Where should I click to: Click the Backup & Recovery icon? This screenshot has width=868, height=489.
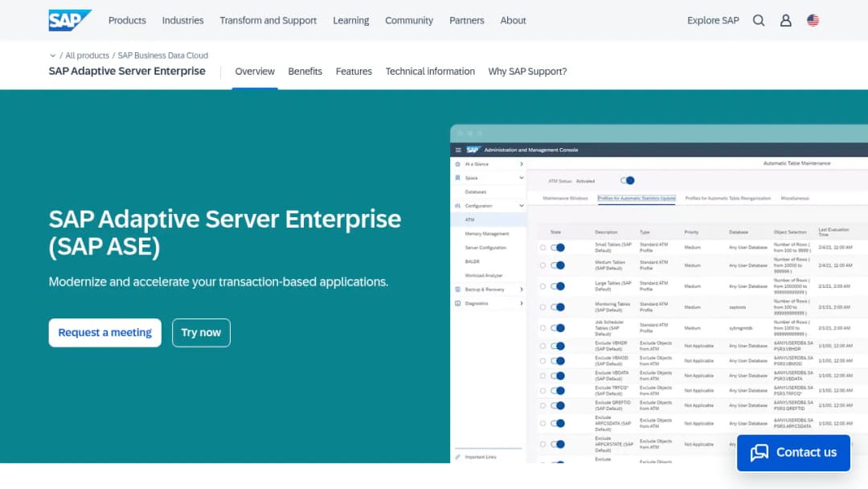(x=458, y=290)
